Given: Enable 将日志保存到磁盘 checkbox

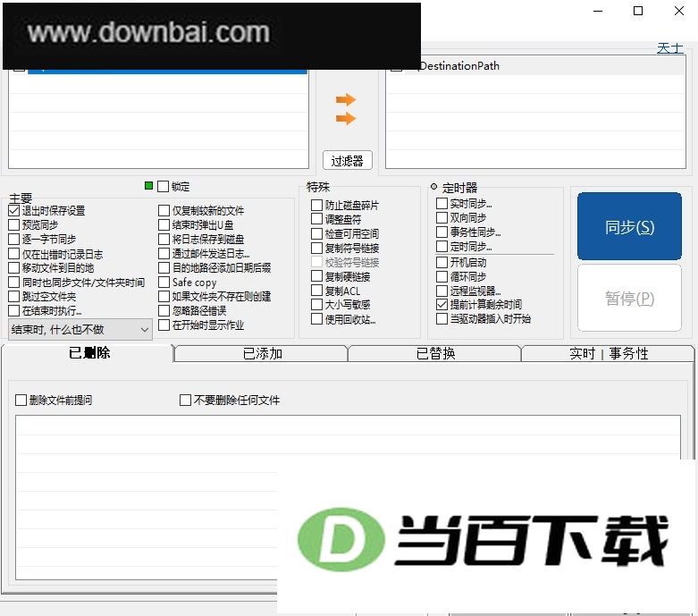Looking at the screenshot, I should [164, 240].
